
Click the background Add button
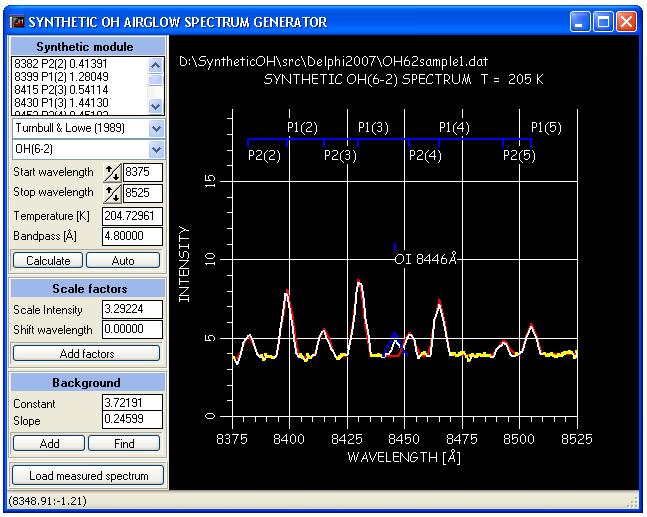click(x=49, y=444)
